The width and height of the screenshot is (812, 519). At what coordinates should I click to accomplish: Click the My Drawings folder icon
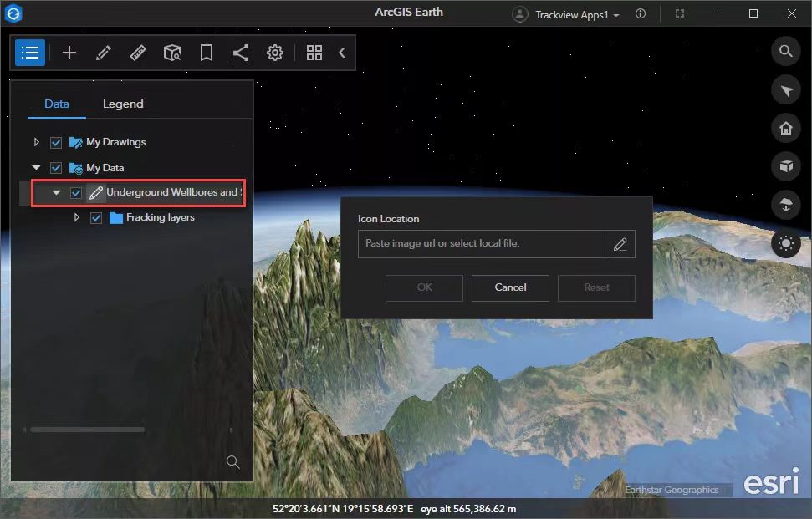(x=75, y=142)
